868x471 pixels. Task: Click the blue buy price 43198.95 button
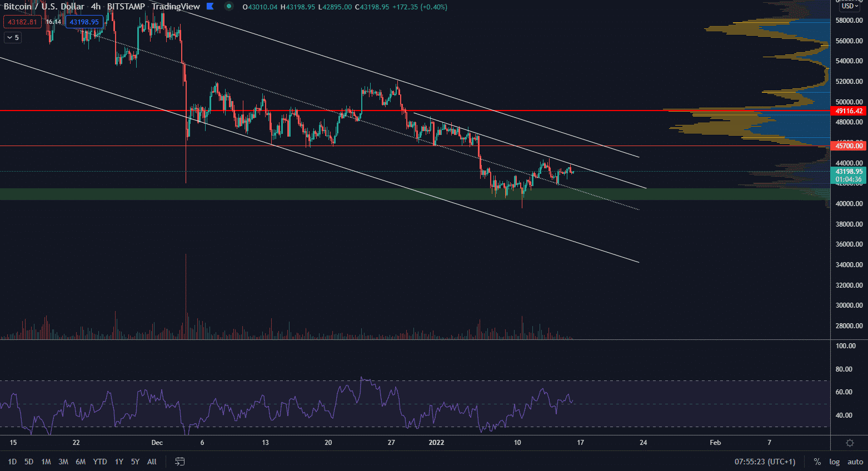point(84,22)
